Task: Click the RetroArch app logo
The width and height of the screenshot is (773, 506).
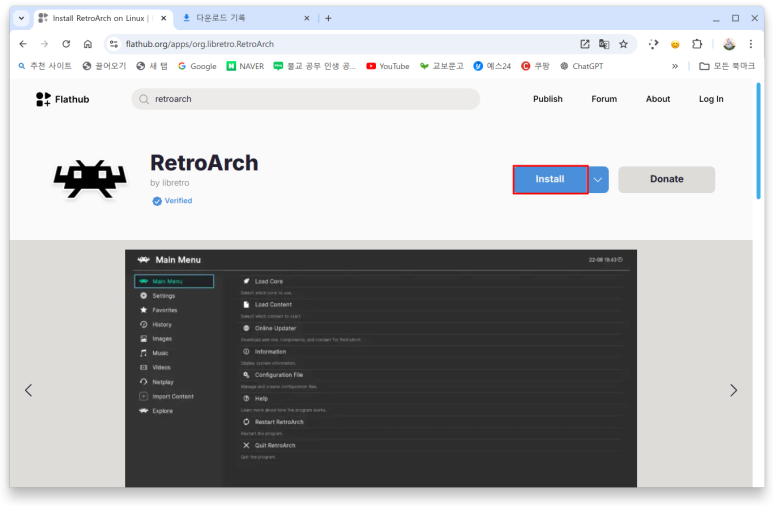Action: [x=90, y=179]
